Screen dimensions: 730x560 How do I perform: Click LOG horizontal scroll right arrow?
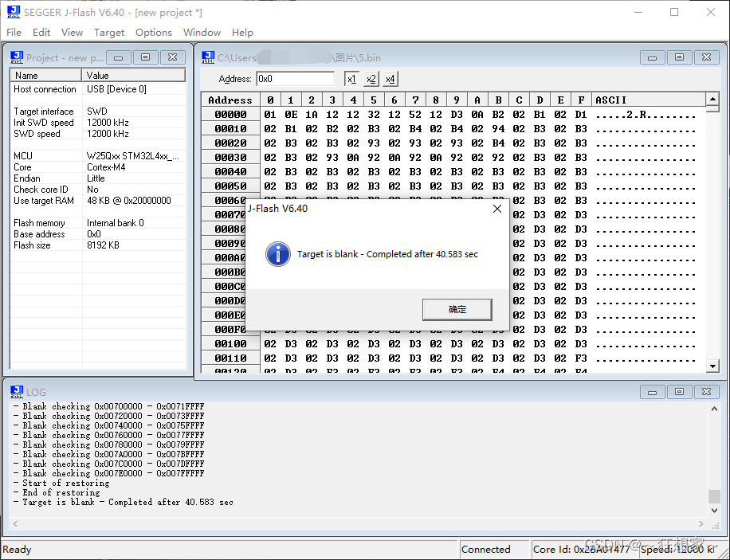point(701,523)
